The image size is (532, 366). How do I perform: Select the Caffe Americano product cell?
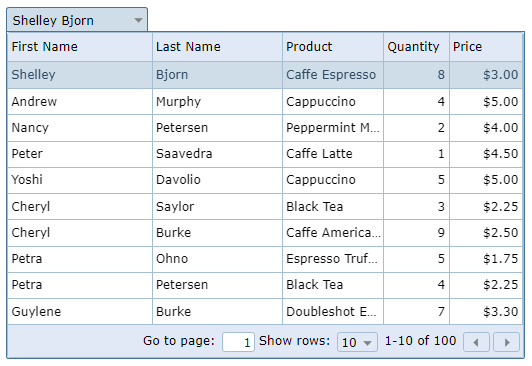point(333,233)
